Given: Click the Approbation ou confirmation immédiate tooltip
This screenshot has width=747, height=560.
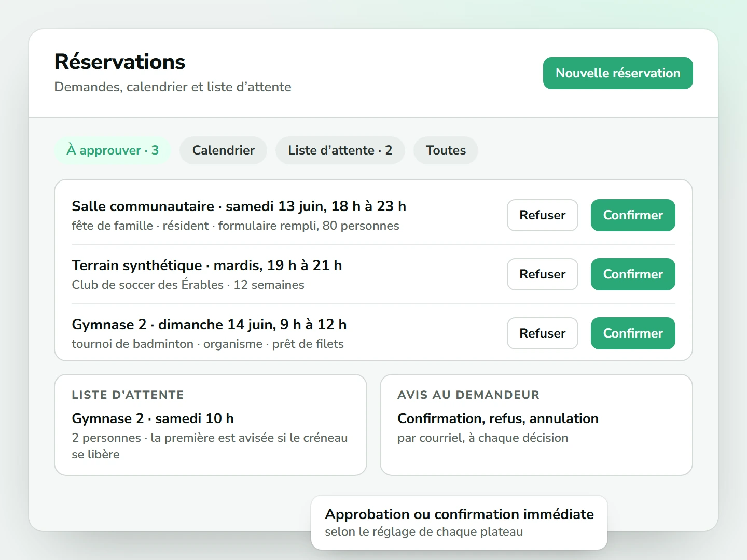Looking at the screenshot, I should tap(459, 522).
